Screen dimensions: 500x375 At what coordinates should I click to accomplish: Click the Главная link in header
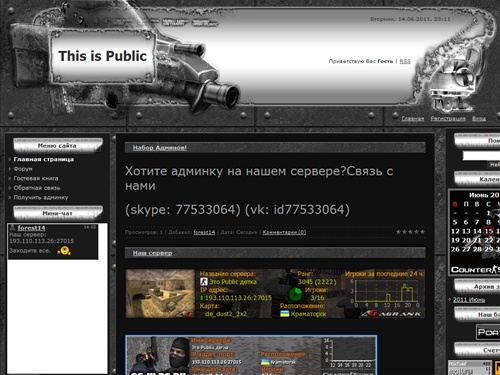pyautogui.click(x=413, y=118)
